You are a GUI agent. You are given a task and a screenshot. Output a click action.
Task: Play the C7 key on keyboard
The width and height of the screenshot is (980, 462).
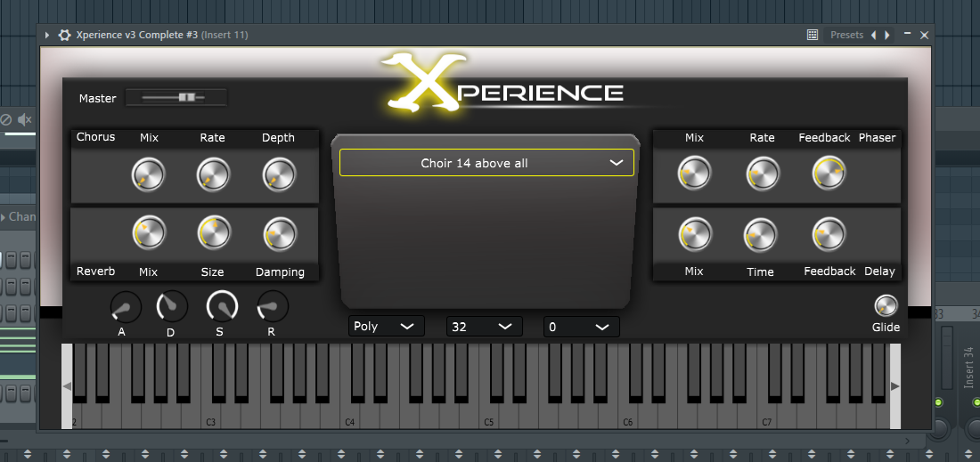pos(768,415)
